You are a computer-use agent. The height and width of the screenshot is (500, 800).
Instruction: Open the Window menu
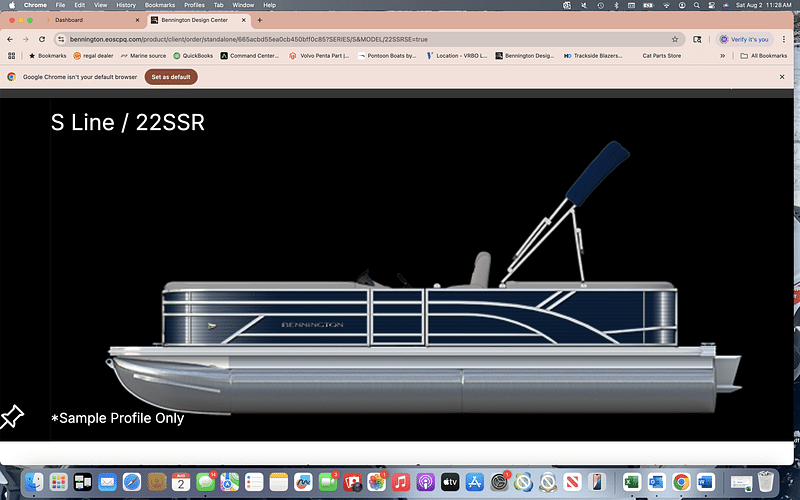243,5
